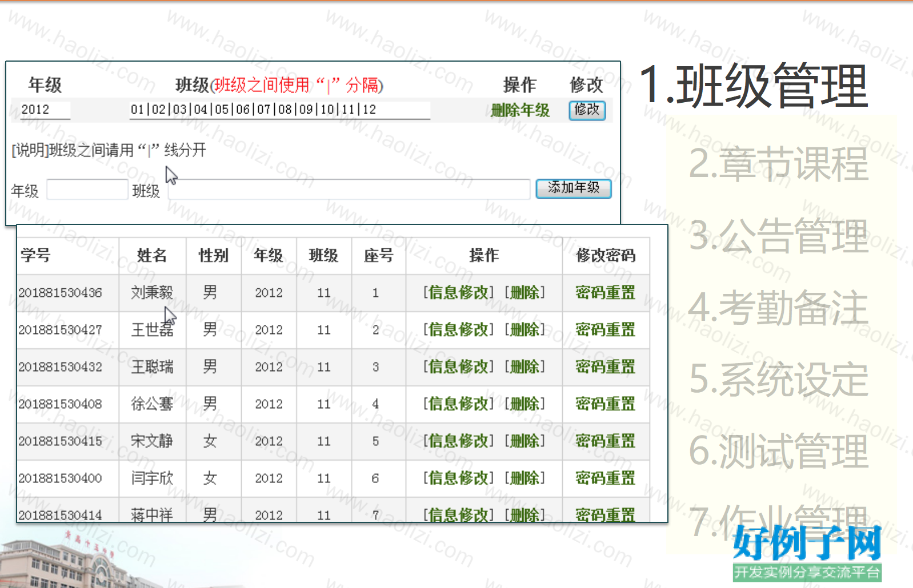Edit the grade field showing 2012

pyautogui.click(x=45, y=110)
